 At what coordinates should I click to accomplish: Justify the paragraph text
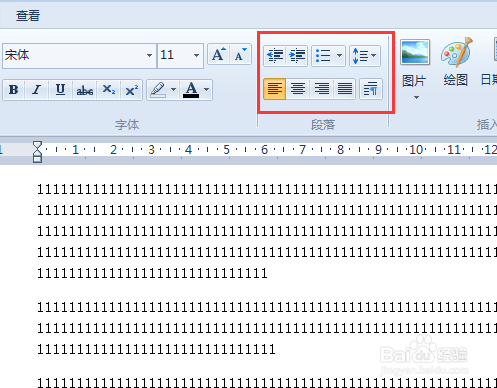[345, 89]
